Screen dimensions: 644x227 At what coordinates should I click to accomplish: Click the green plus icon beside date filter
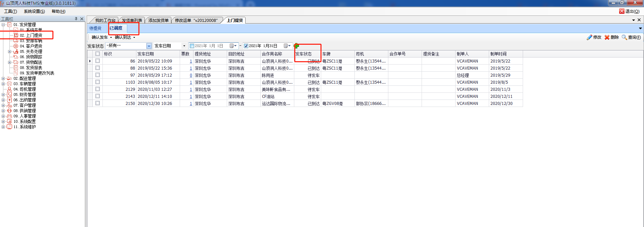point(296,46)
